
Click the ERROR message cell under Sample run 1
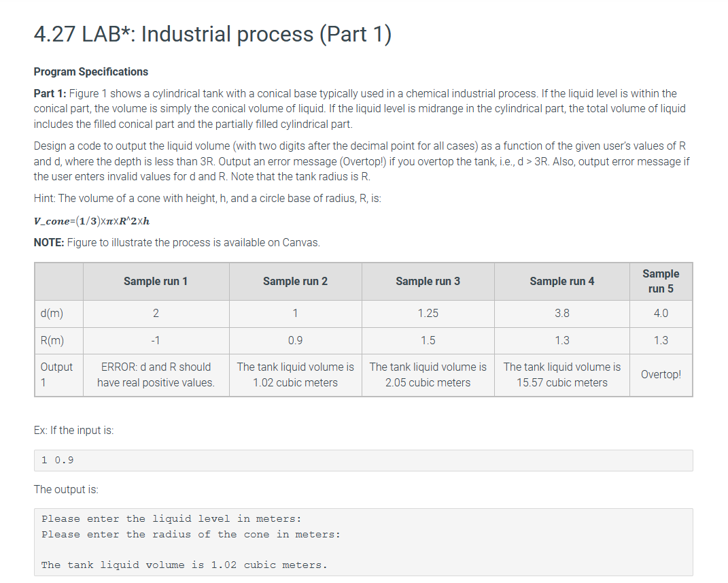point(155,375)
